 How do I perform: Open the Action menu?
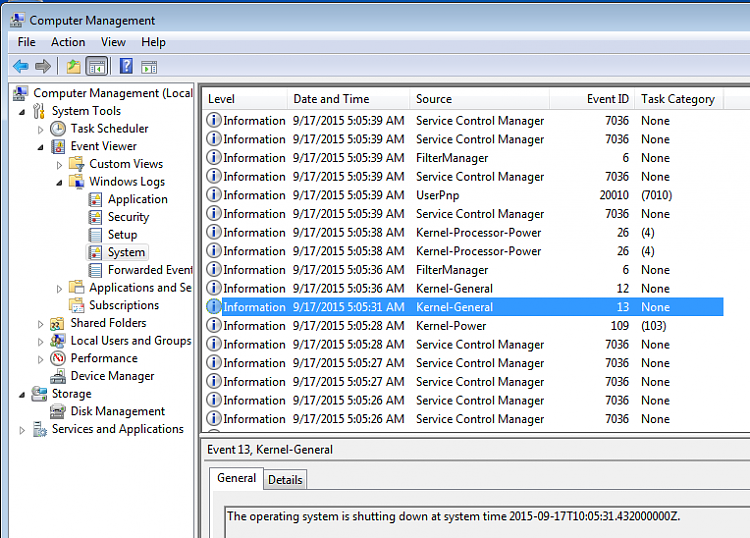(68, 42)
